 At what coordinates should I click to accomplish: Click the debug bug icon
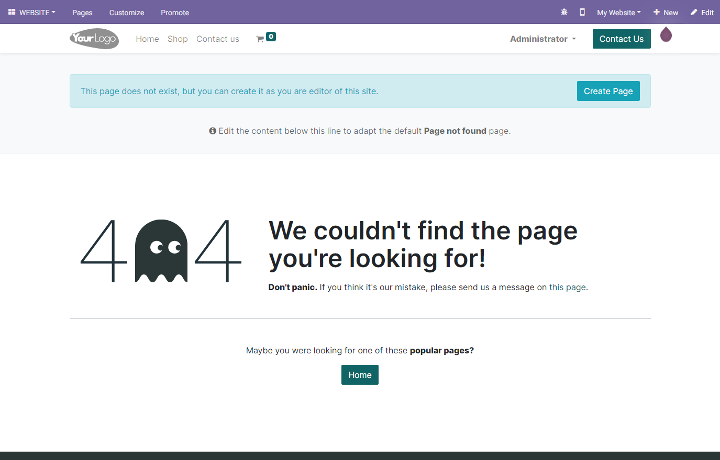pos(564,12)
